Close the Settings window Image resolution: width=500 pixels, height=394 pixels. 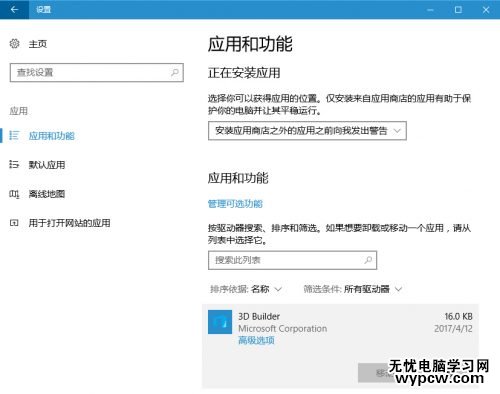[x=486, y=10]
